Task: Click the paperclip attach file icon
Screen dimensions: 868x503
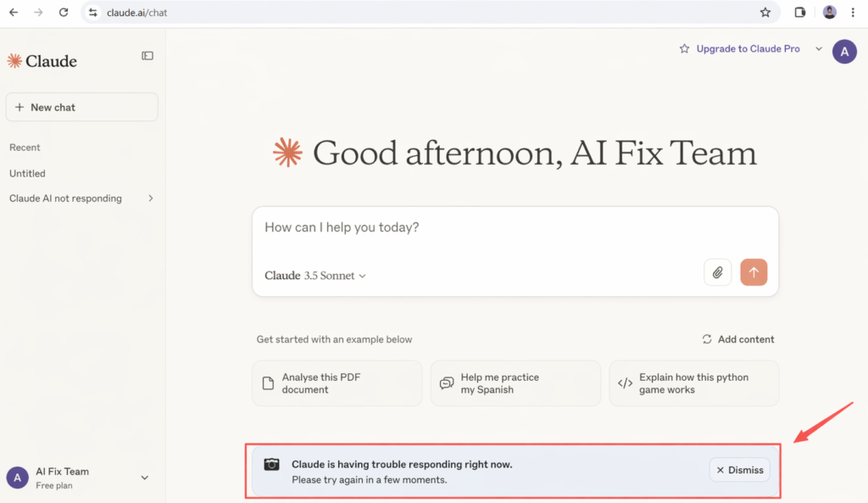Action: point(717,272)
